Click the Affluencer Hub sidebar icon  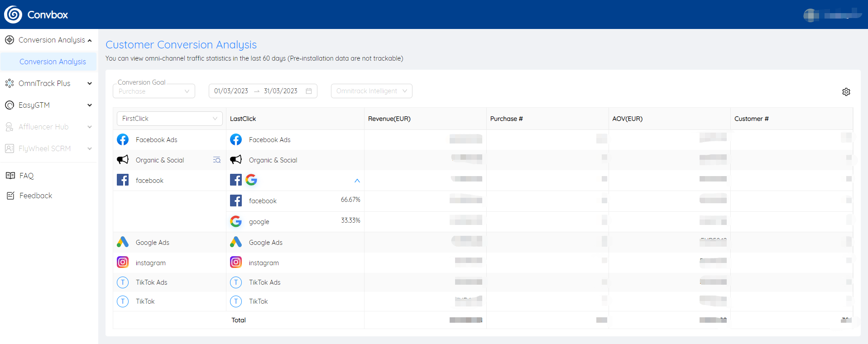10,127
